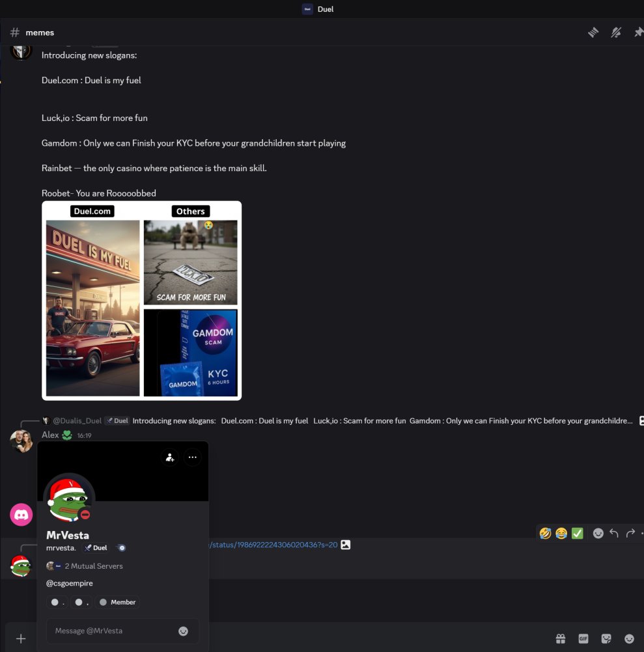
Task: Click the Member role chip
Action: pos(118,602)
